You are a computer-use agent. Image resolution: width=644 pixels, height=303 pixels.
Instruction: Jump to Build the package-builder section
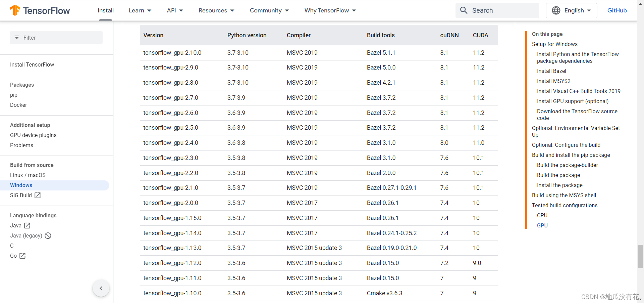(x=568, y=165)
